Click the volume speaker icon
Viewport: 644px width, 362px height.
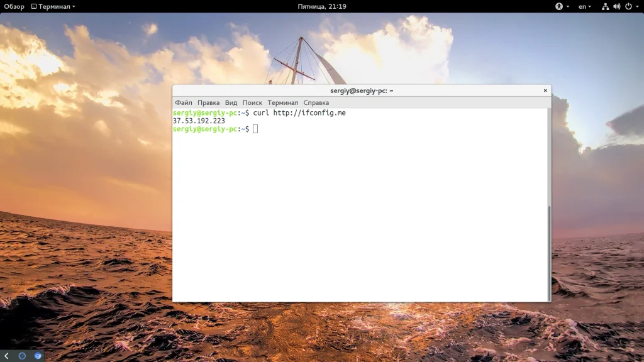616,6
